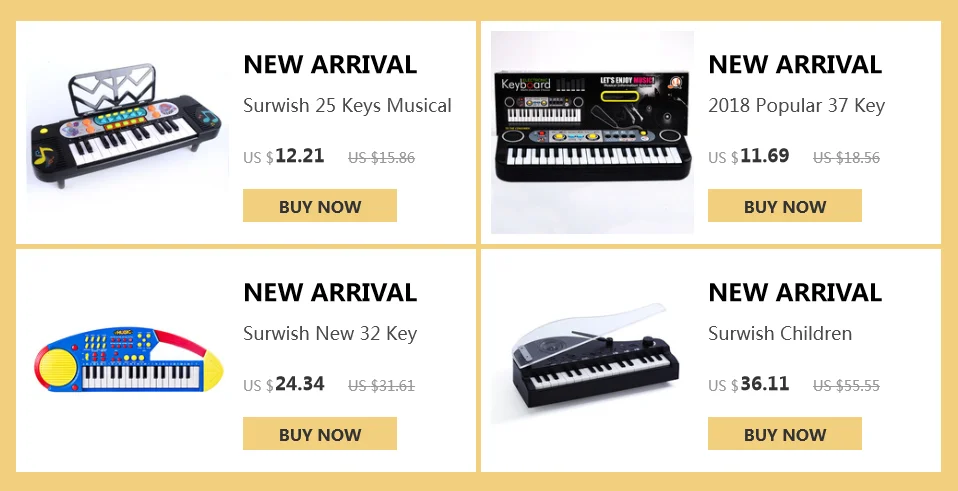This screenshot has width=958, height=491.
Task: Click the crossed-out US $15.86 price
Action: coord(381,158)
